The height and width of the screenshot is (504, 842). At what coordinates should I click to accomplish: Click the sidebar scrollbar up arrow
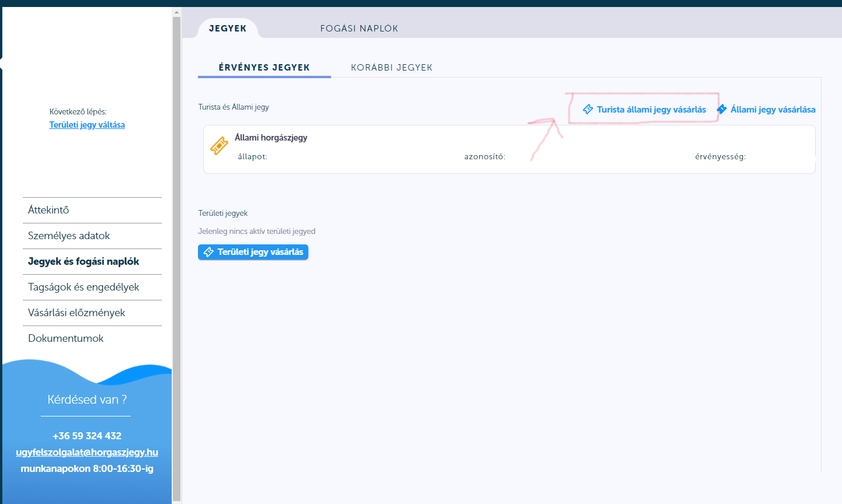tap(176, 12)
